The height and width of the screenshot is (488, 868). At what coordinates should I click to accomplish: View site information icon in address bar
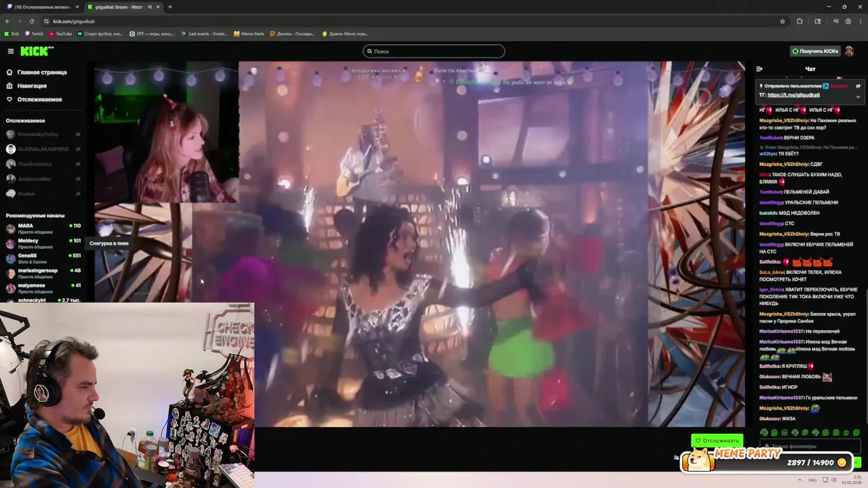coord(45,21)
